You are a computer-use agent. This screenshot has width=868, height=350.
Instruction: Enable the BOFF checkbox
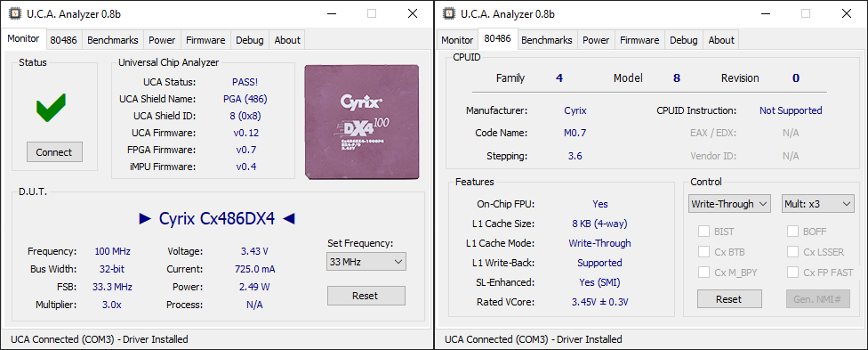click(792, 232)
